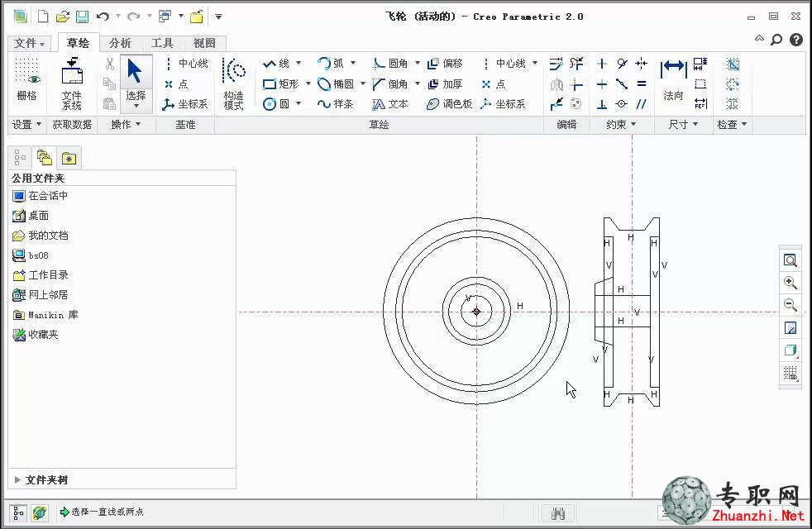Undo the last sketch action
Image resolution: width=812 pixels, height=529 pixels.
tap(103, 17)
